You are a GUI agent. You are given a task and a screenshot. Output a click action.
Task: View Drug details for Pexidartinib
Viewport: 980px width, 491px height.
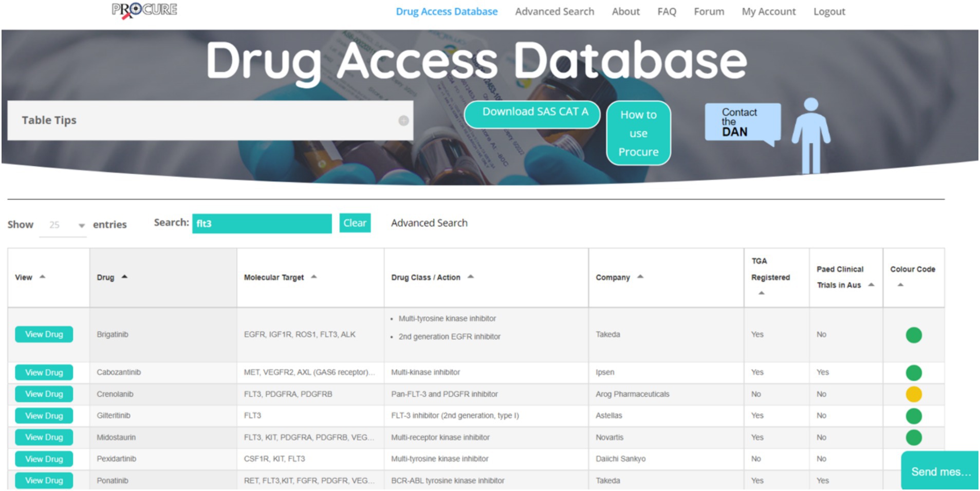(x=44, y=459)
